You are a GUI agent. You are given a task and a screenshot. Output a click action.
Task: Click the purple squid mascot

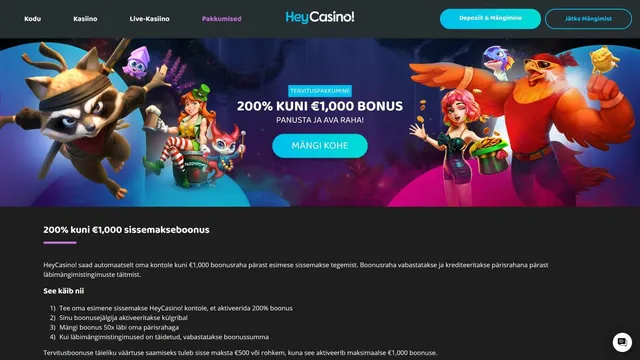136,62
